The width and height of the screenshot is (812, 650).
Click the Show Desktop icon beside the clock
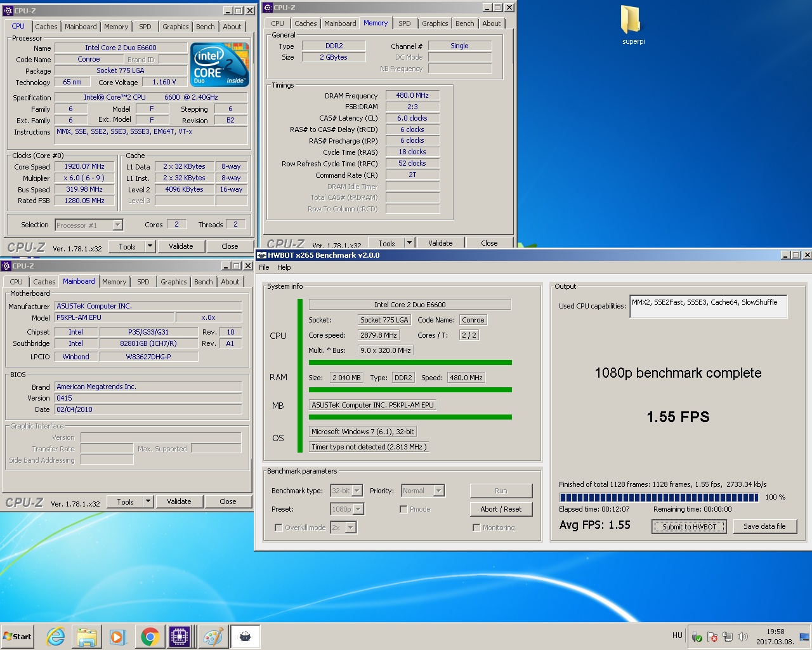(804, 637)
